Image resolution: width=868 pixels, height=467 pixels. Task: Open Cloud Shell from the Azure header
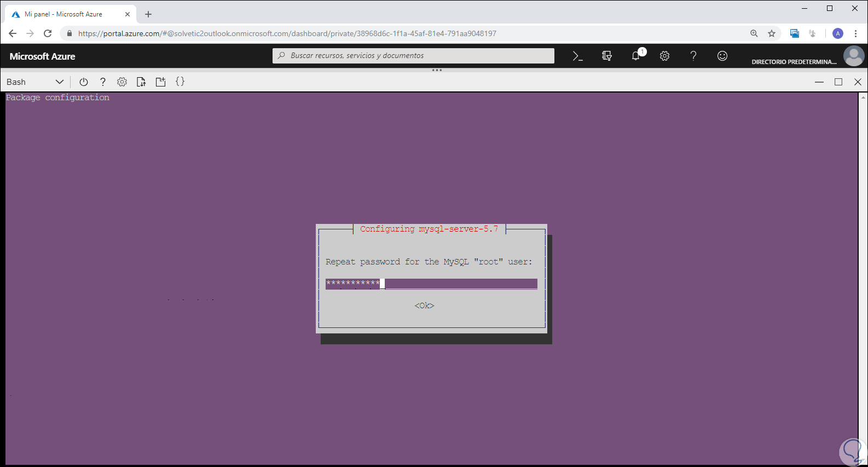click(x=577, y=56)
